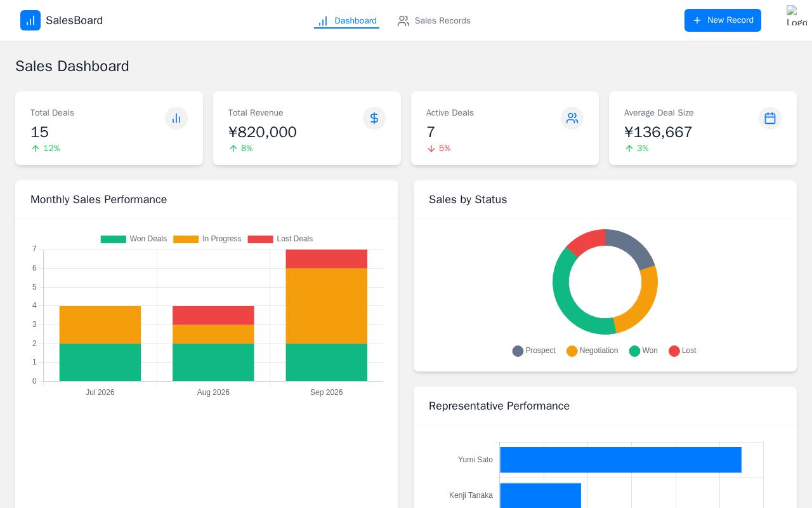Viewport: 812px width, 508px height.
Task: Click the Active Deals people icon
Action: click(x=572, y=118)
